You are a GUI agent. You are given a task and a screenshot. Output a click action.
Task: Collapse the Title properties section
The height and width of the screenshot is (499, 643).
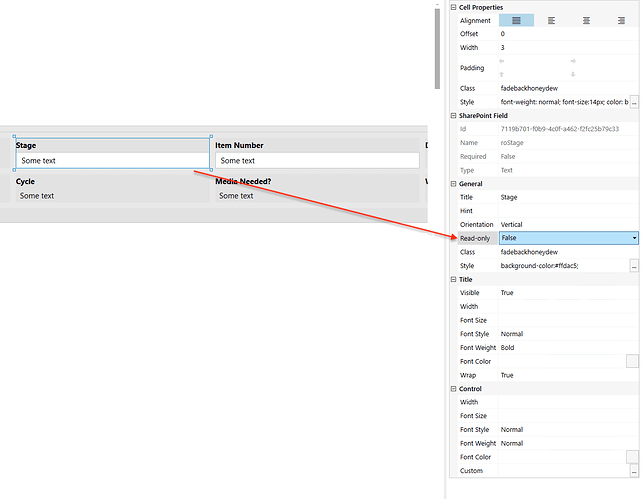[x=453, y=280]
